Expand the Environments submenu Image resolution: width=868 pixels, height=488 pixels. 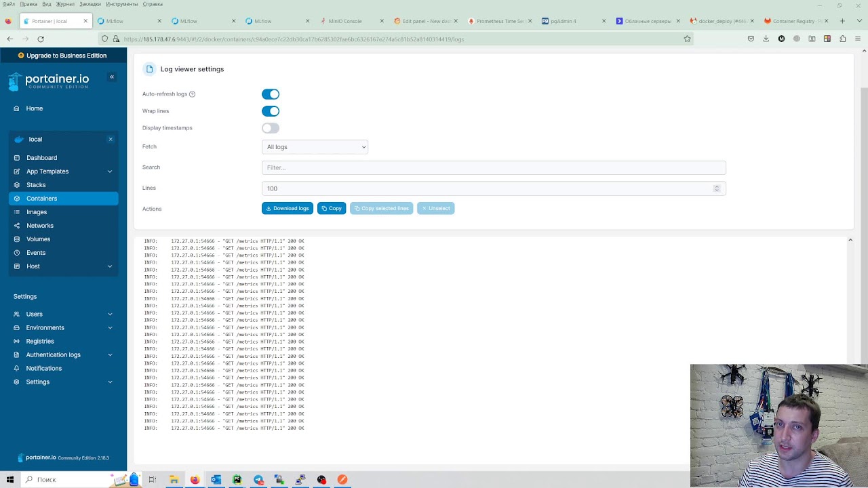(110, 328)
